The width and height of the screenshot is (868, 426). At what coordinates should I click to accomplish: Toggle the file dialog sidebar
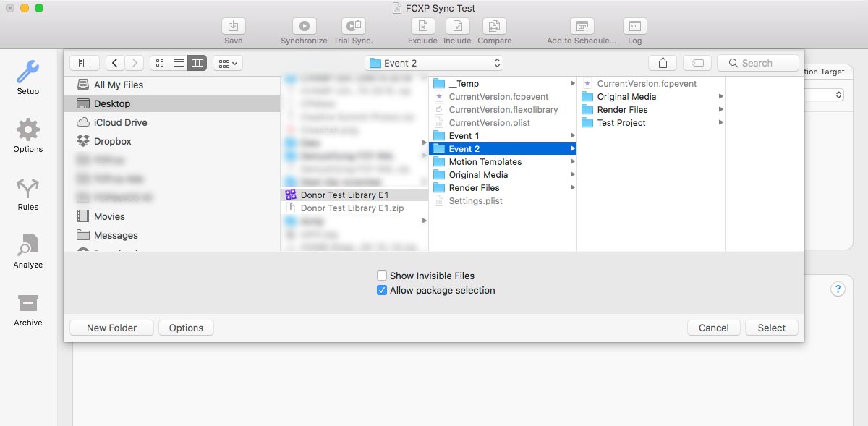click(85, 63)
